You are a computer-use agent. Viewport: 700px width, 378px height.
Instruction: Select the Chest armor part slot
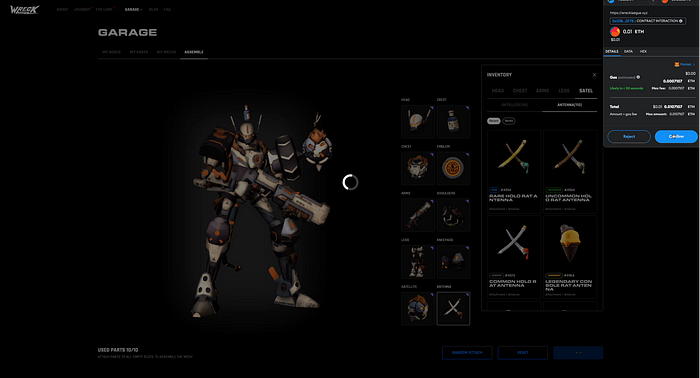click(417, 168)
